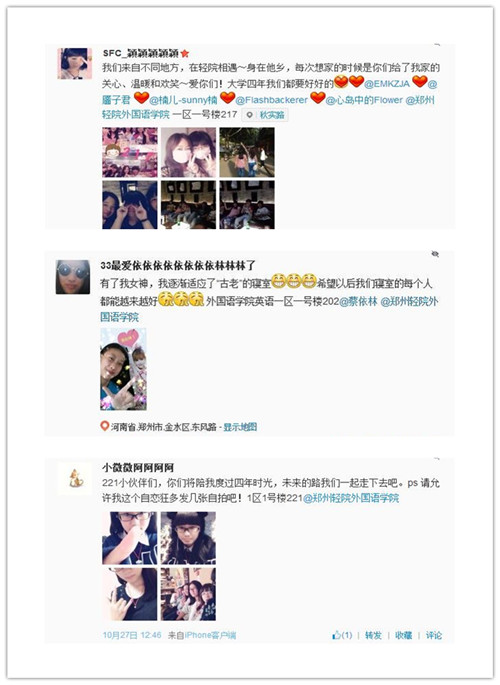Open the @Flashbackerer mention link
Image resolution: width=500 pixels, height=685 pixels.
point(272,100)
